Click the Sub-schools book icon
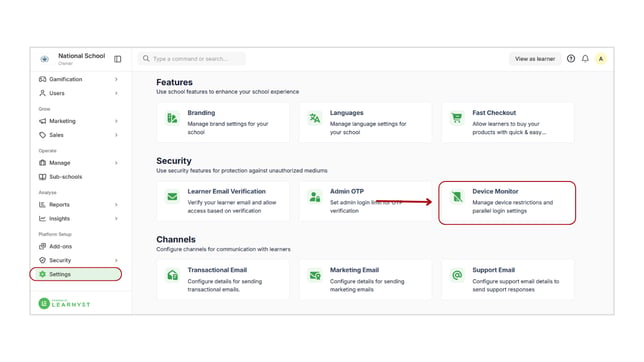The height and width of the screenshot is (362, 644). coord(42,177)
